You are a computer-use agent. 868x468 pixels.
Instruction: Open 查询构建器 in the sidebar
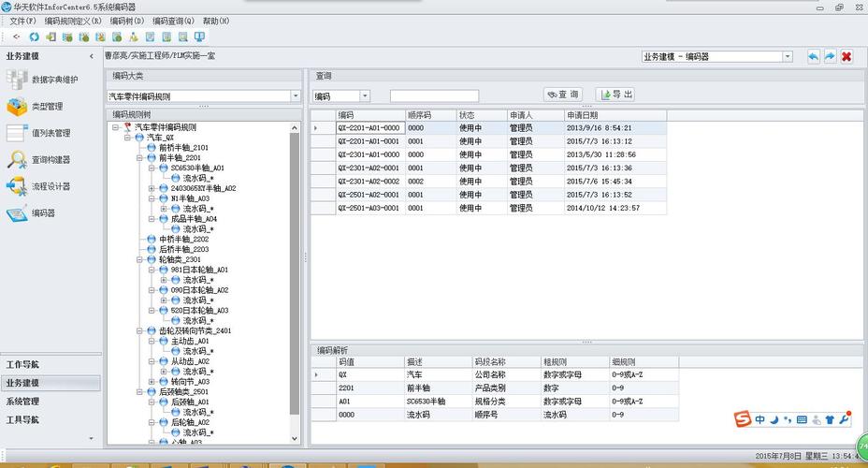click(38, 159)
